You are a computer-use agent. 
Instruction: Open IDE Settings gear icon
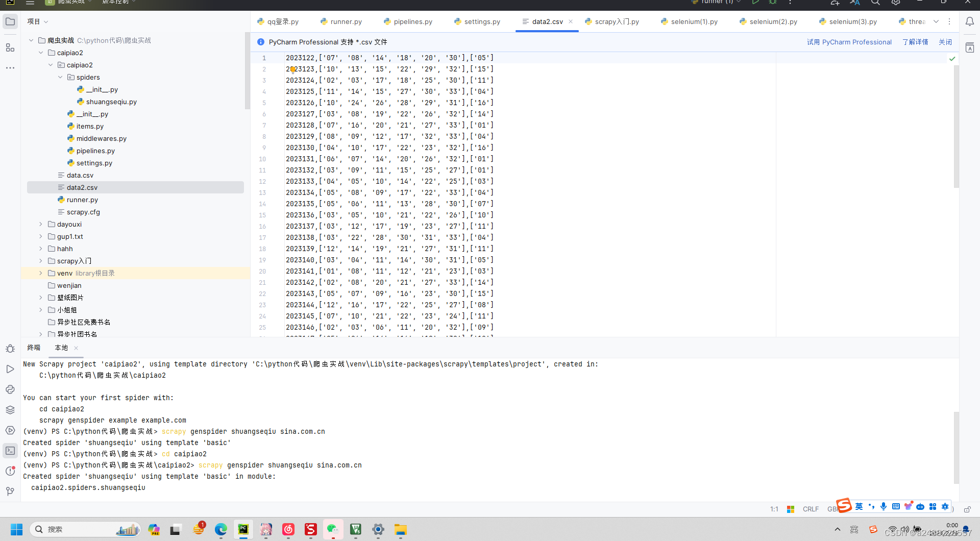[x=896, y=3]
